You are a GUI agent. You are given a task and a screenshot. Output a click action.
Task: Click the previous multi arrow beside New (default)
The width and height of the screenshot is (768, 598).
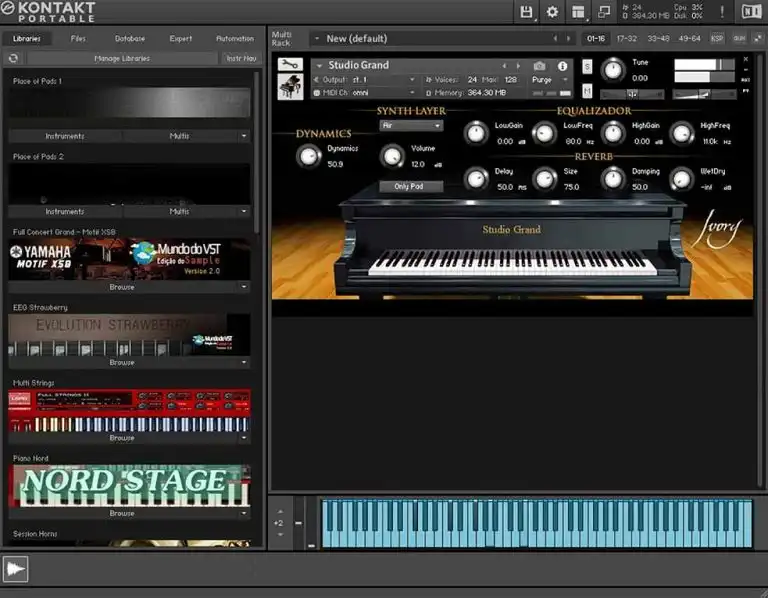[555, 38]
